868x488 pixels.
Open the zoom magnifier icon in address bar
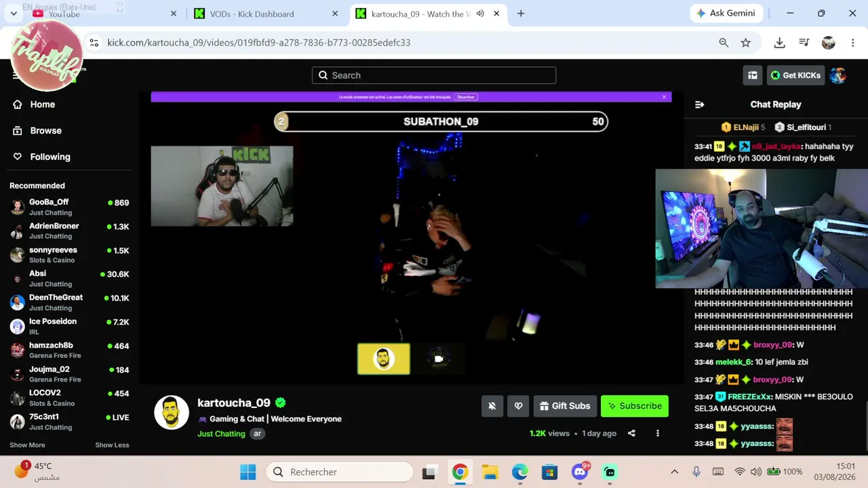724,43
